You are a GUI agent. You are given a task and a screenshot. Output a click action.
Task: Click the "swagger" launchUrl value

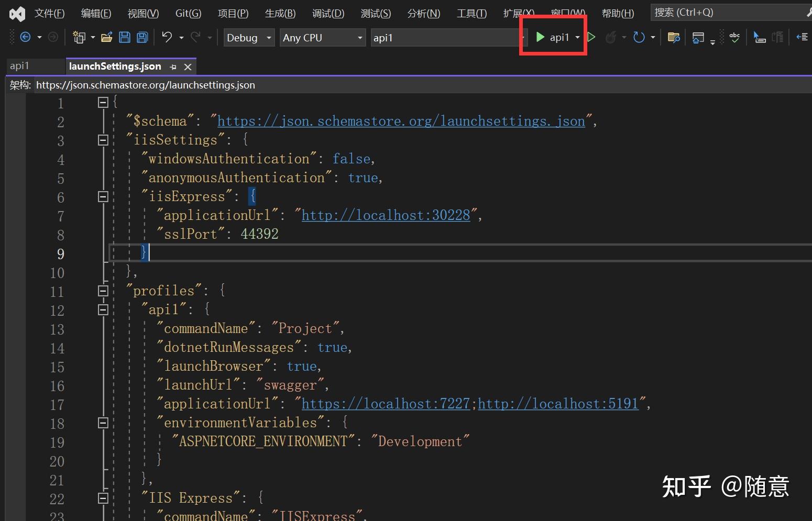tap(290, 385)
